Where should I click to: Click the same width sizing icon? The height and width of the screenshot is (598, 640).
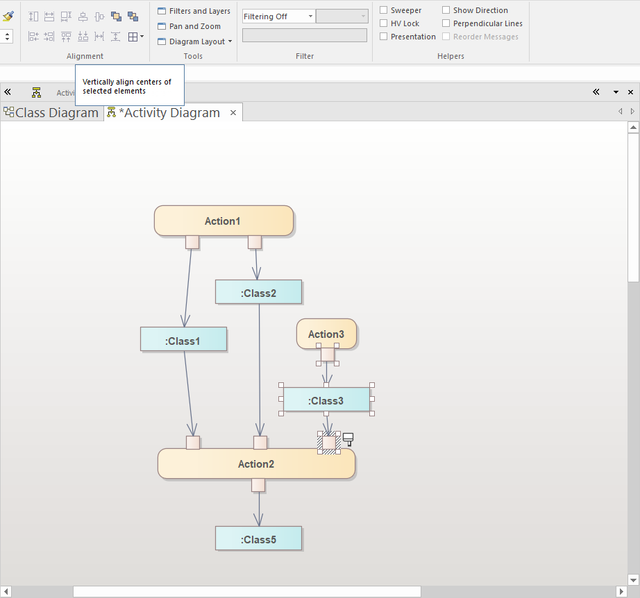[49, 16]
